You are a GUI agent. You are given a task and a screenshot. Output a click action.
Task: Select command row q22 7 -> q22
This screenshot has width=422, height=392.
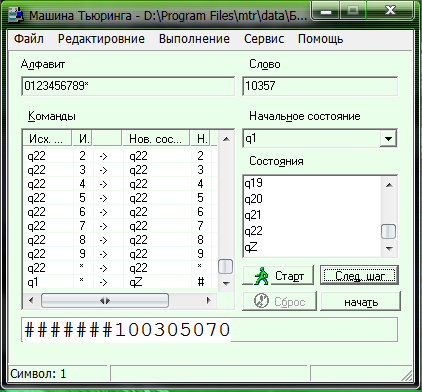[x=120, y=226]
